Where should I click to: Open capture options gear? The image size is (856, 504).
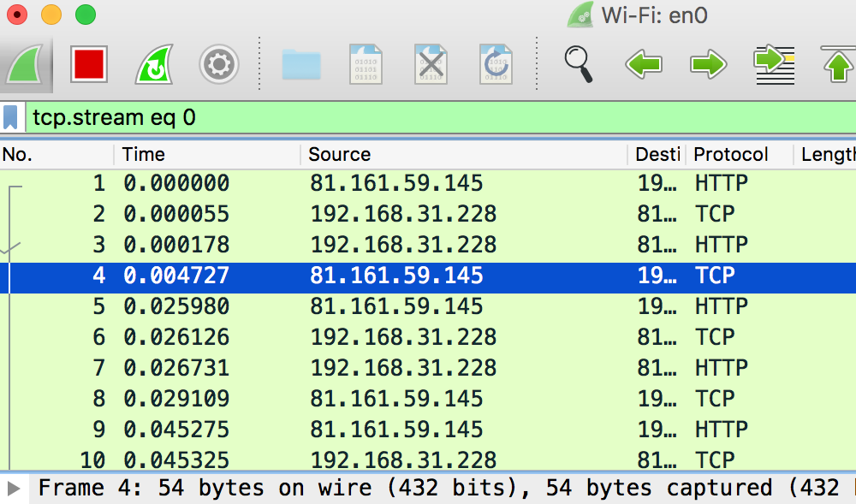pos(219,65)
